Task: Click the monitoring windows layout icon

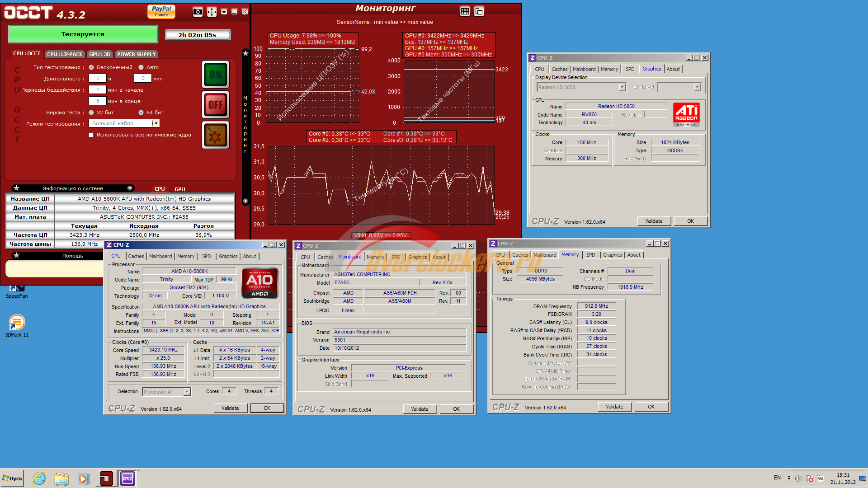Action: [x=479, y=11]
